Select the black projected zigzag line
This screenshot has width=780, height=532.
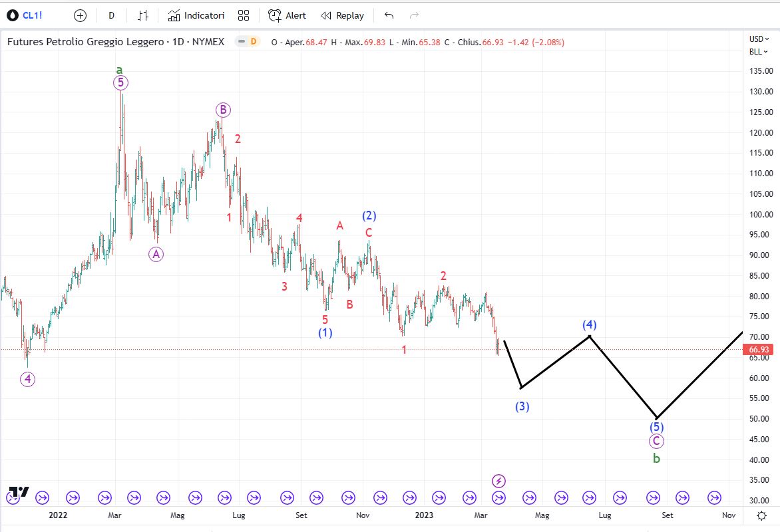coord(623,376)
